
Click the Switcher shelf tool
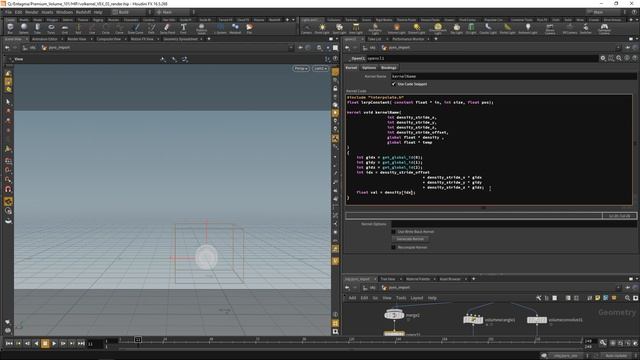[586, 29]
